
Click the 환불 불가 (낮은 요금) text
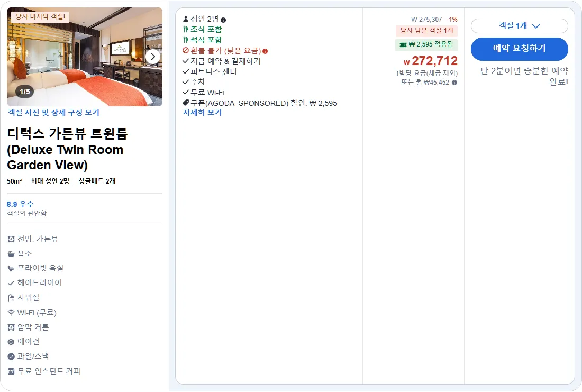(226, 50)
